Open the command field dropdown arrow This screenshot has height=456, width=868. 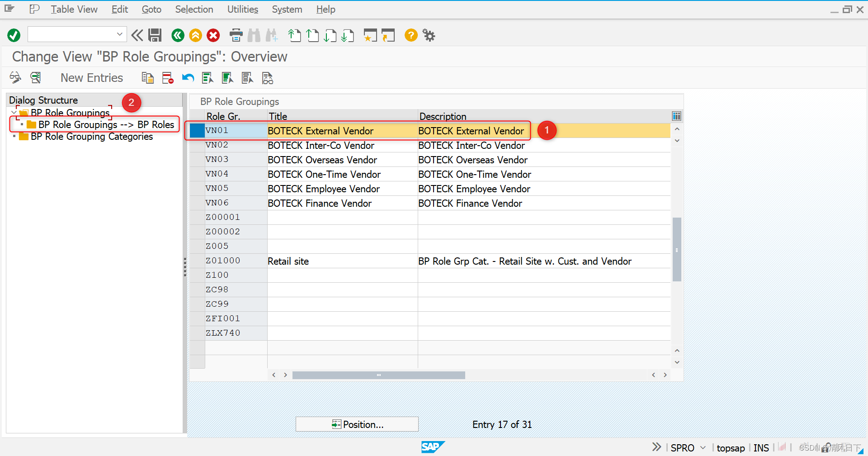coord(119,34)
